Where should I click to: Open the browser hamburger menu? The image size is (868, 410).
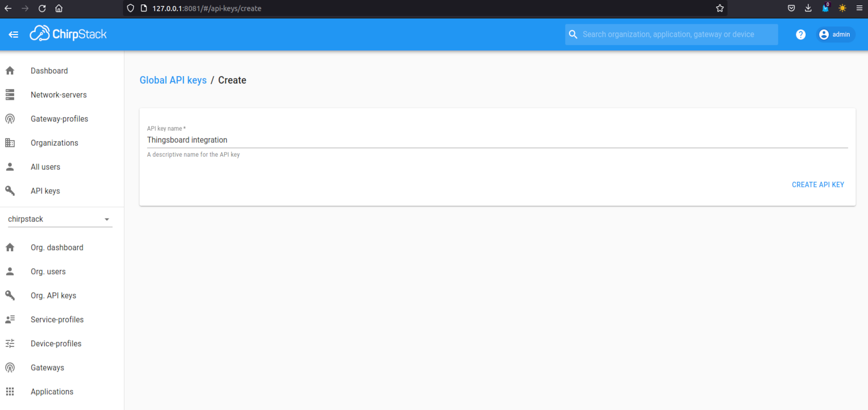(859, 8)
